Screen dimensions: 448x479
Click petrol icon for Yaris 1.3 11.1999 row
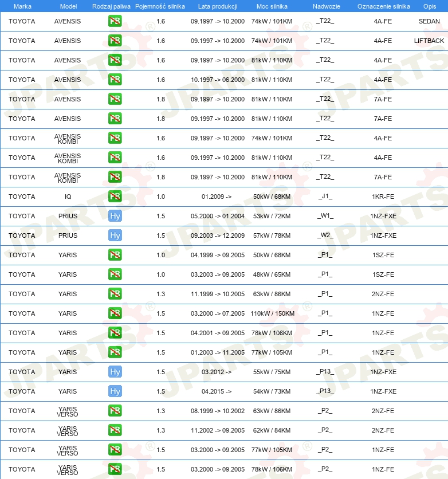pyautogui.click(x=115, y=294)
